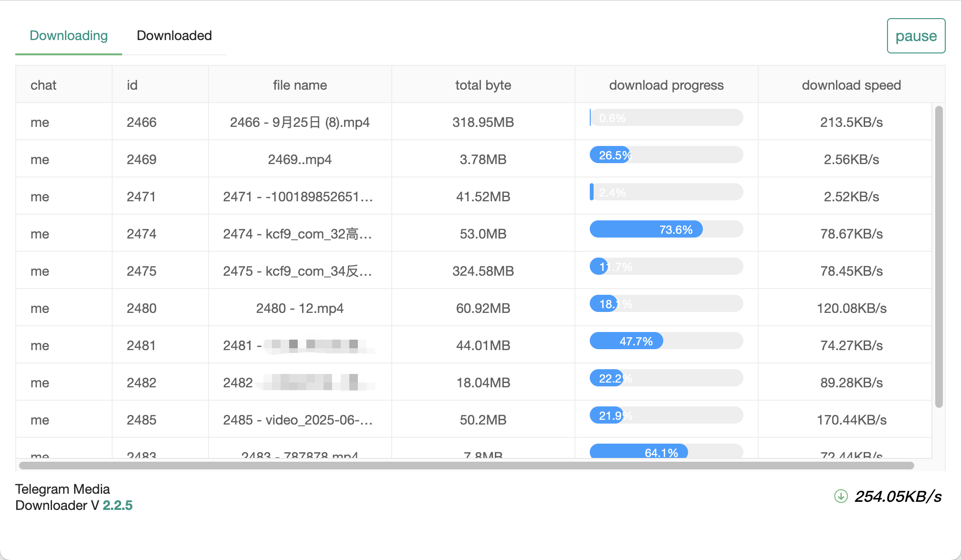The image size is (961, 560).
Task: Click the 318.95MB total byte cell
Action: [x=483, y=122]
